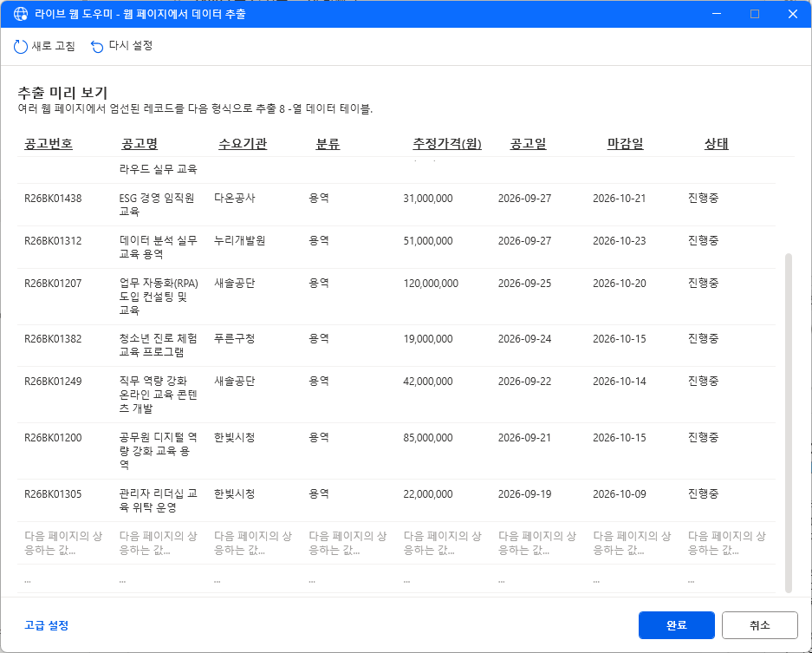Click the price 85,000,000 cell
The height and width of the screenshot is (653, 812).
428,438
